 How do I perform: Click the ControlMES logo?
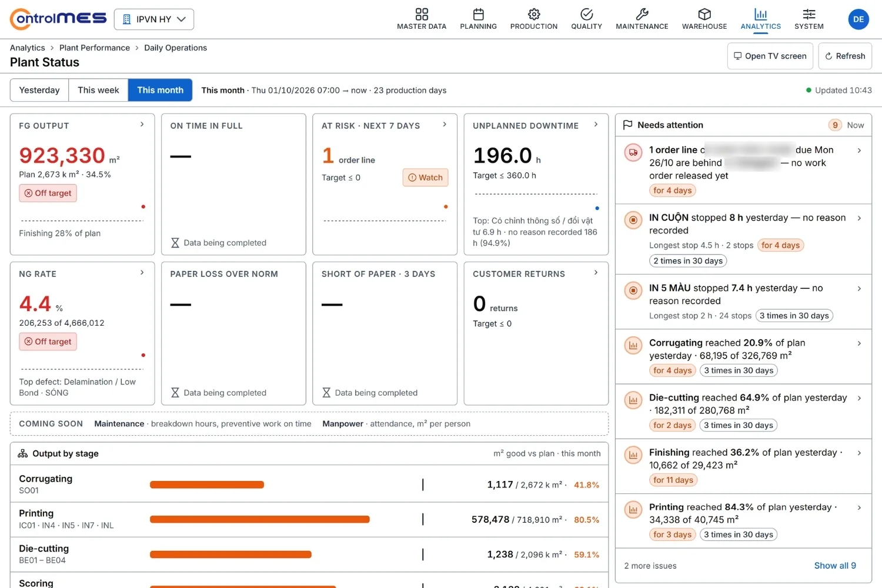pyautogui.click(x=58, y=19)
